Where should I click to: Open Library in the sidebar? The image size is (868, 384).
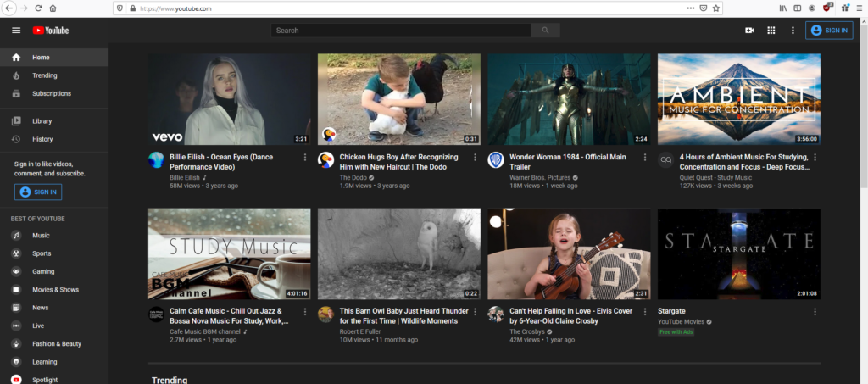pyautogui.click(x=54, y=121)
